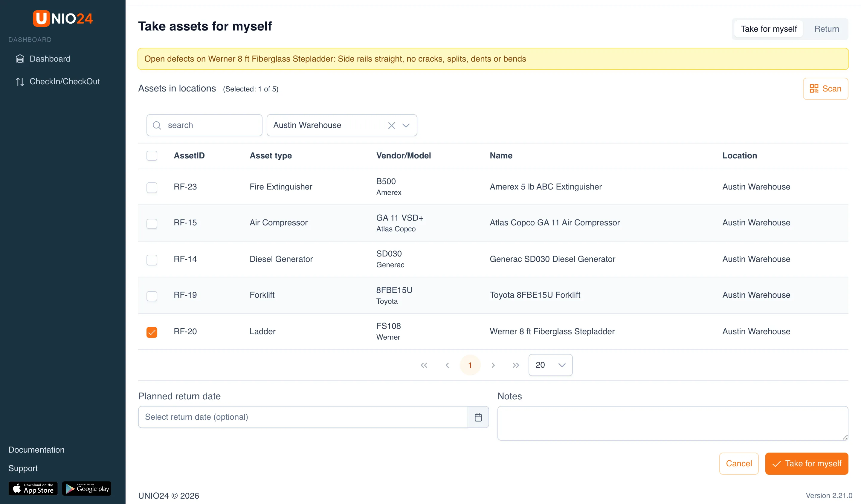Open Dashboard from the sidebar

pyautogui.click(x=43, y=59)
